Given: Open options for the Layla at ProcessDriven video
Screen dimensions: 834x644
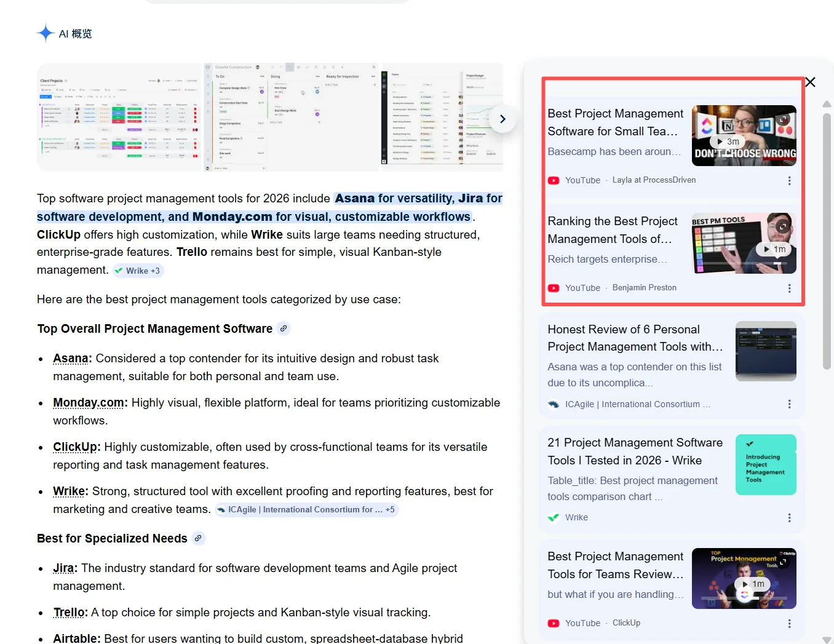Looking at the screenshot, I should [789, 181].
